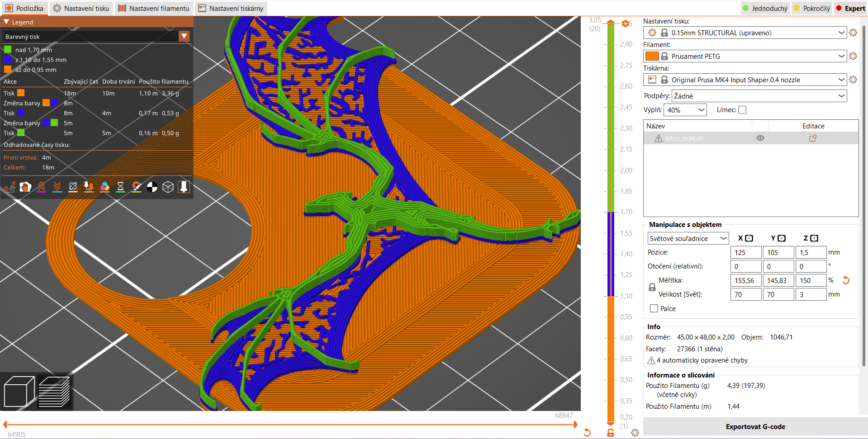The width and height of the screenshot is (868, 439).
Task: Open print settings gear icon
Action: click(x=853, y=33)
